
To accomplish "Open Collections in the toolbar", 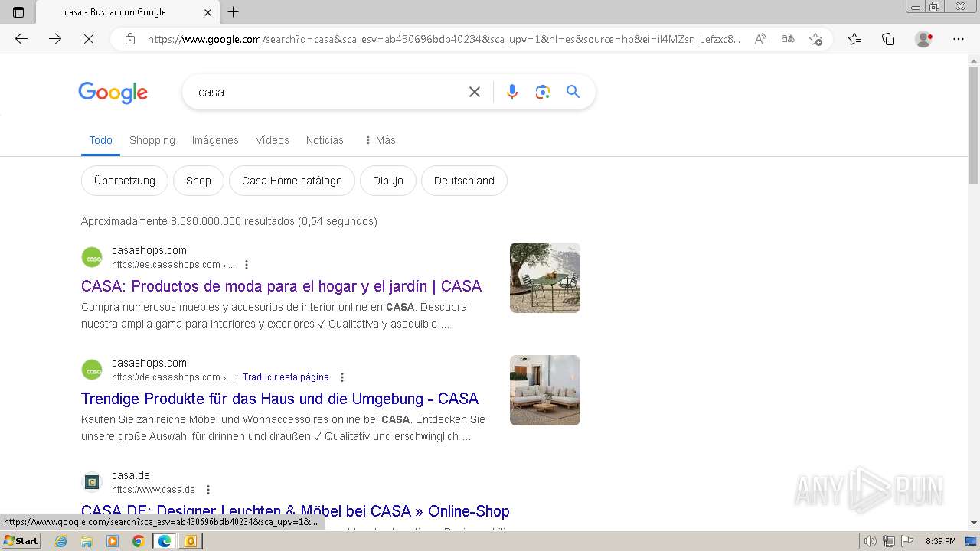I will point(888,39).
